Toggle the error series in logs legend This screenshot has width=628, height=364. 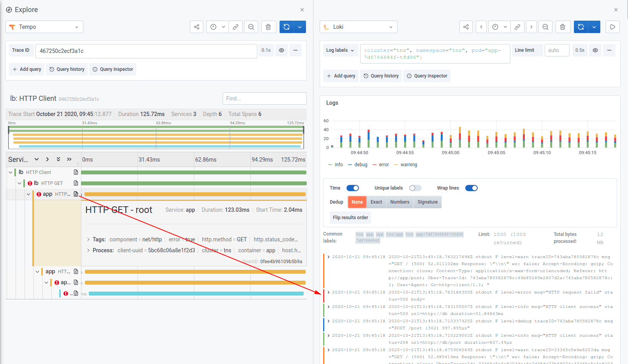point(384,164)
